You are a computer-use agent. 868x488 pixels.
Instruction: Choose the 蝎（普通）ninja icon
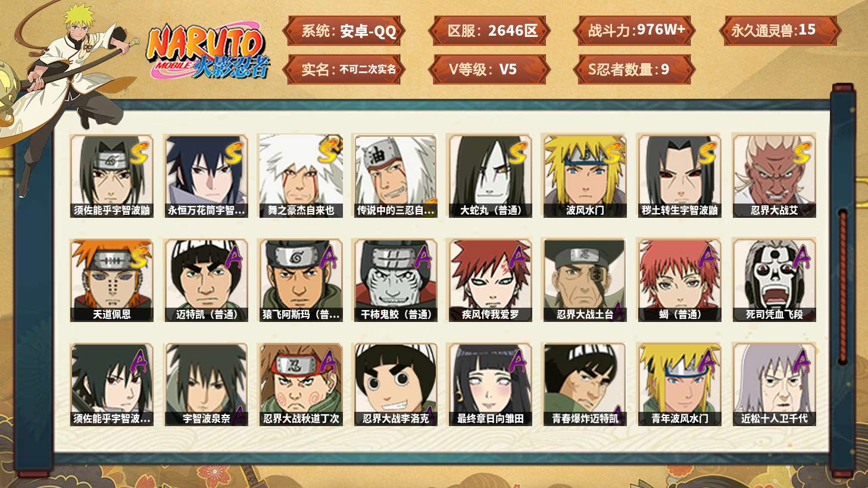tap(679, 280)
